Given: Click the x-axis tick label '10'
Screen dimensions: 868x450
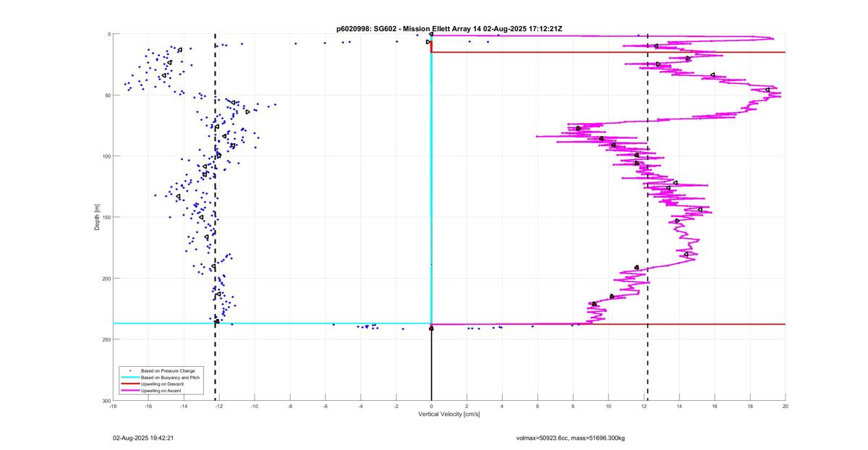Looking at the screenshot, I should [608, 407].
